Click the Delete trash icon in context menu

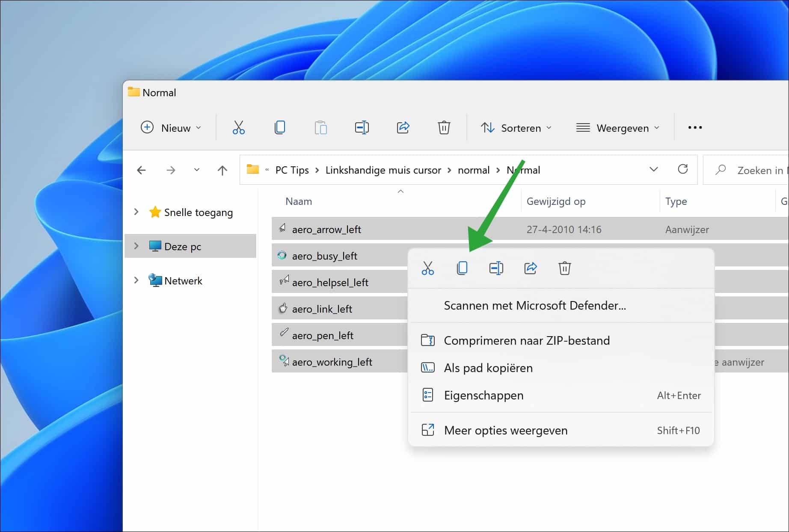(x=564, y=268)
